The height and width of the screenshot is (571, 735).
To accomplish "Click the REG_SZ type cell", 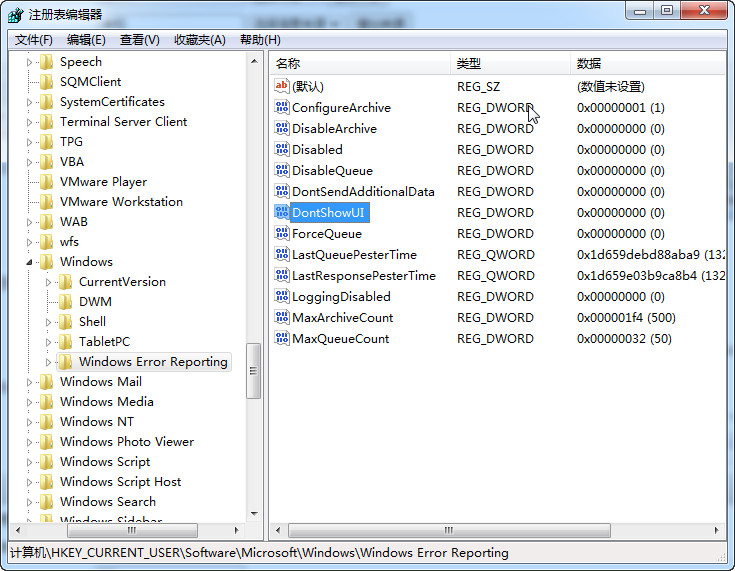I will coord(479,87).
